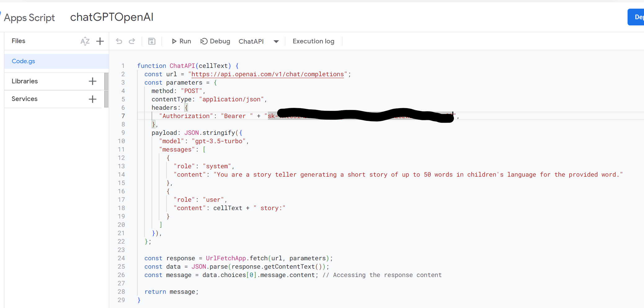The width and height of the screenshot is (644, 308).
Task: Sort files alphabetically with AZ icon
Action: coord(85,41)
